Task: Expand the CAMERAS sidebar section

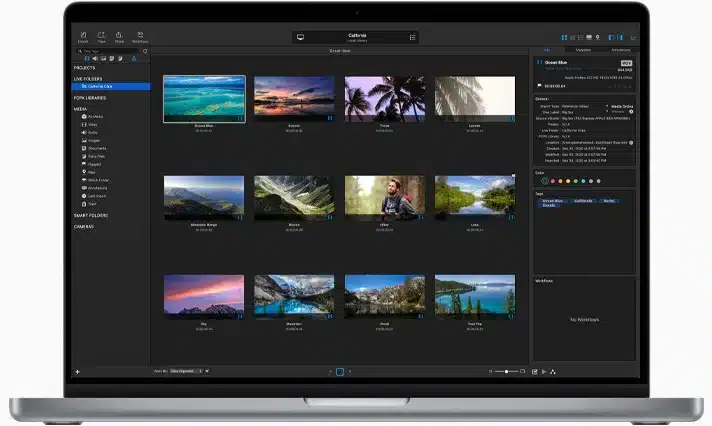Action: point(84,226)
